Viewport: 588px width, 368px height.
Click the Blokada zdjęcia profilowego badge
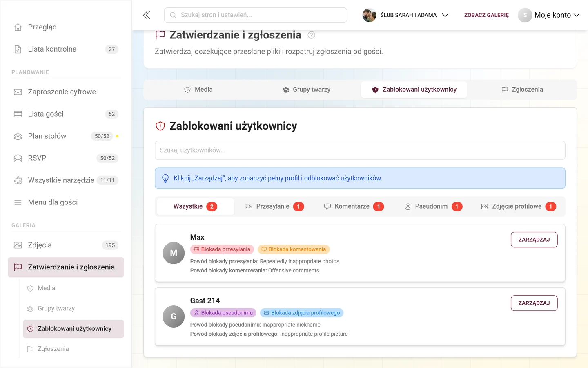coord(302,313)
